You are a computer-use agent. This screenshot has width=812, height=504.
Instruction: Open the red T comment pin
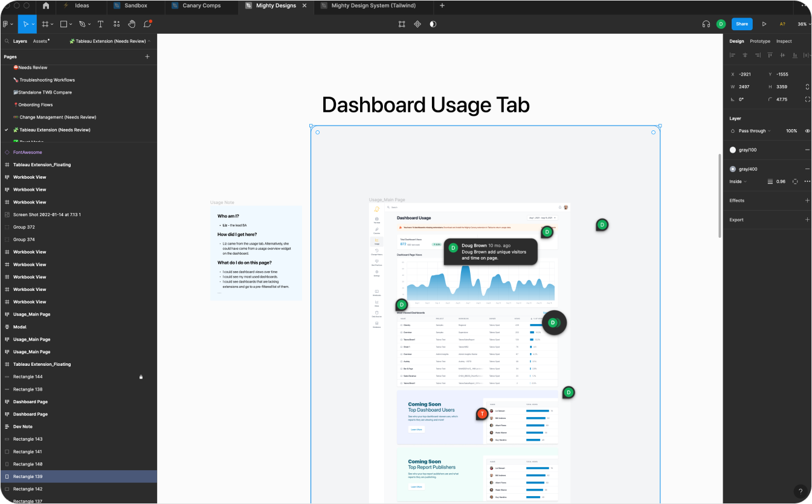coord(482,414)
